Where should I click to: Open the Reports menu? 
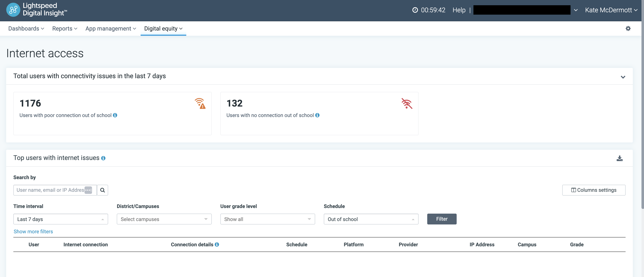64,29
